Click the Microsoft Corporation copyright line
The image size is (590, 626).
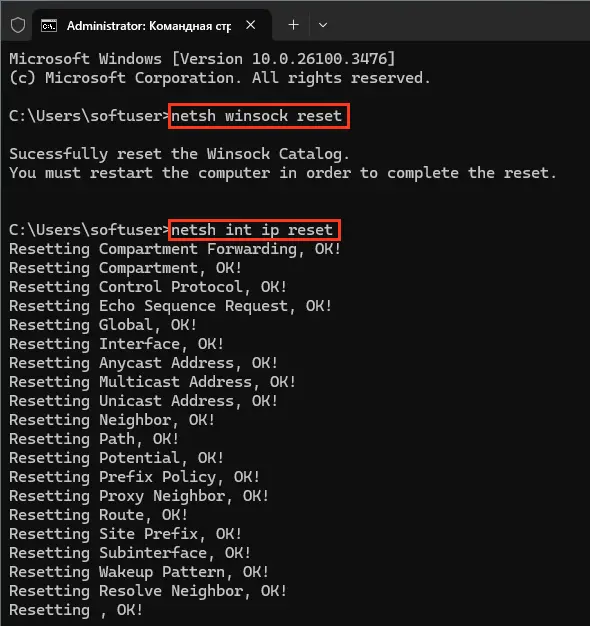220,78
